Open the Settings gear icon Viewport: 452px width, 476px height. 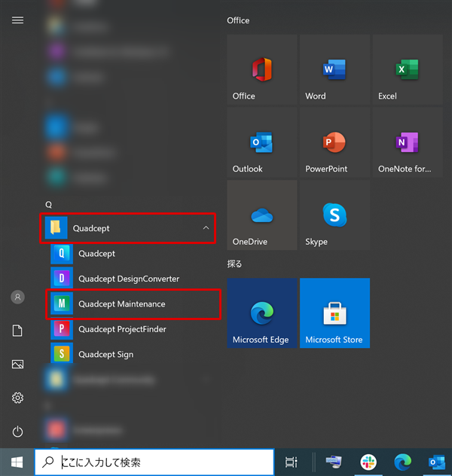click(17, 398)
